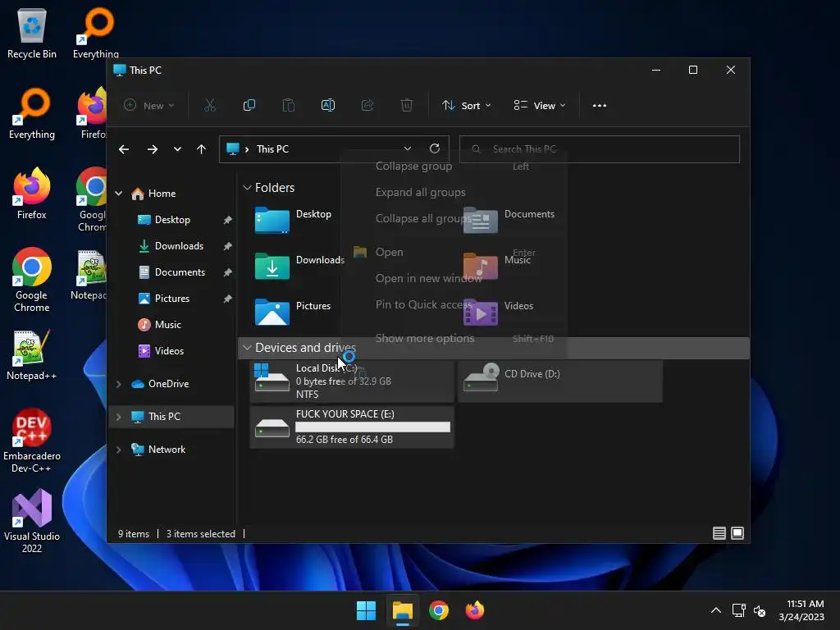This screenshot has width=840, height=630.
Task: Select the E: drive icon
Action: pyautogui.click(x=272, y=427)
